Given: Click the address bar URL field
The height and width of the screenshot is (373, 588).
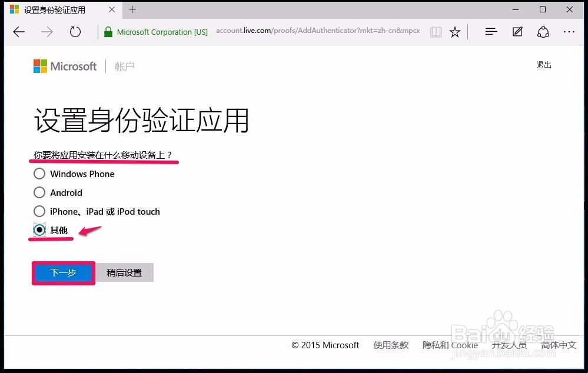Looking at the screenshot, I should click(x=318, y=31).
